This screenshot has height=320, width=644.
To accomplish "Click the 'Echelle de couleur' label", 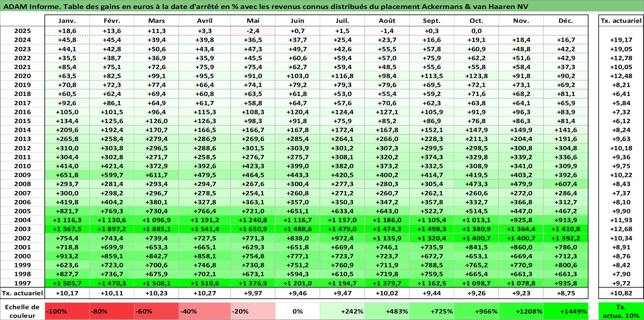I will pyautogui.click(x=22, y=311).
